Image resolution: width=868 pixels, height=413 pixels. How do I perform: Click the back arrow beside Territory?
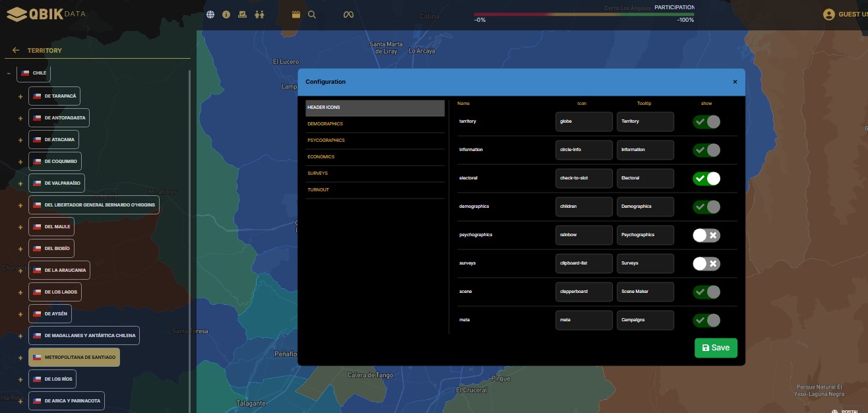[x=16, y=50]
